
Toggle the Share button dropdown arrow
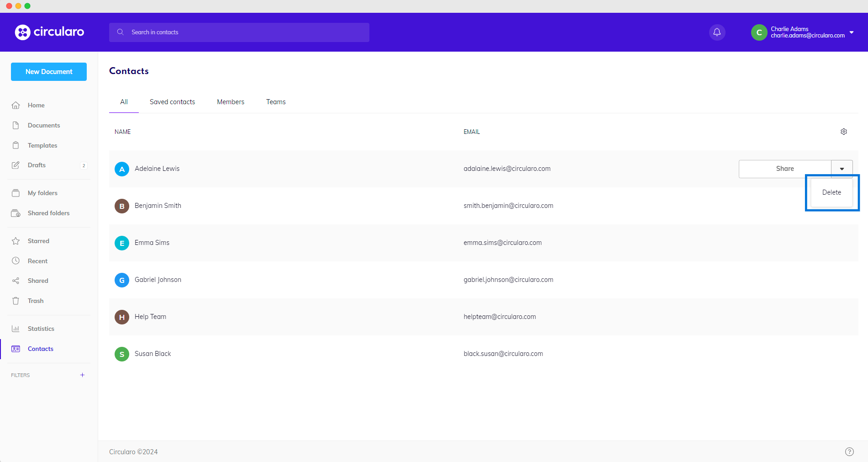pos(842,169)
